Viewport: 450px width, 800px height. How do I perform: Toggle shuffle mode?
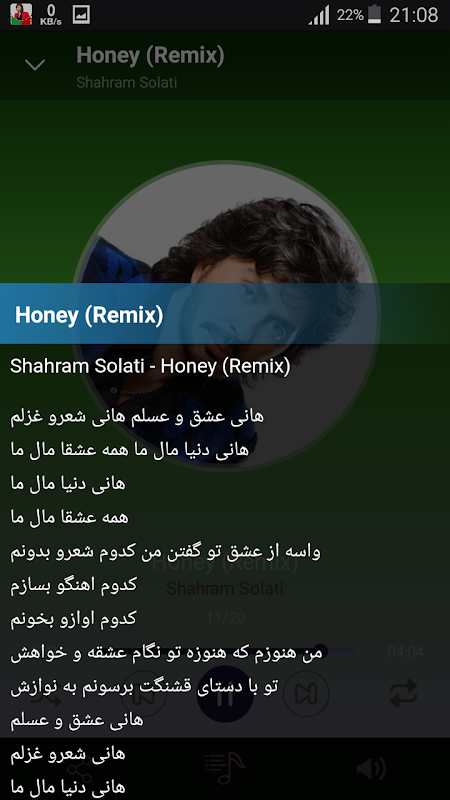point(47,695)
